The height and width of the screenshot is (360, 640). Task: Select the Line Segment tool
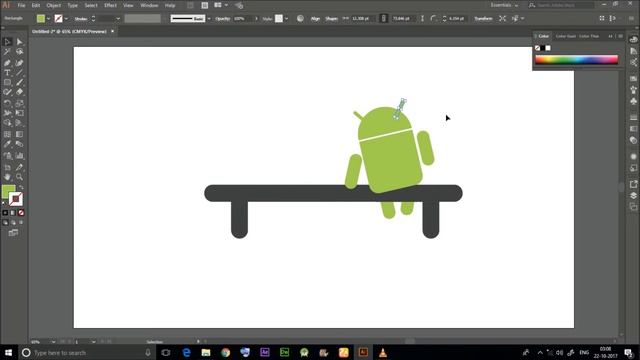(20, 73)
